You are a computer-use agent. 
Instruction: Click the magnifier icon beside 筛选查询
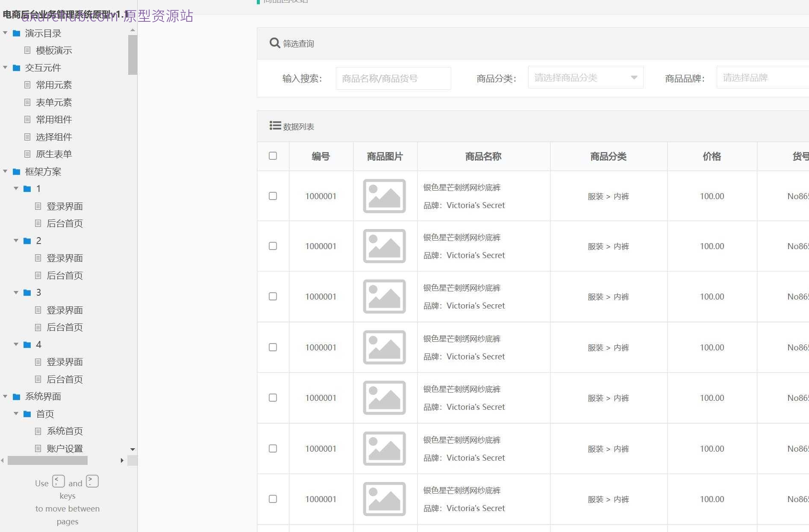pos(274,43)
